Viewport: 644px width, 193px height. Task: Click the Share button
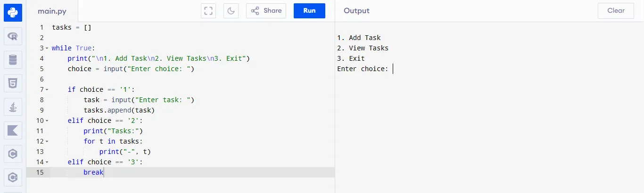(266, 11)
